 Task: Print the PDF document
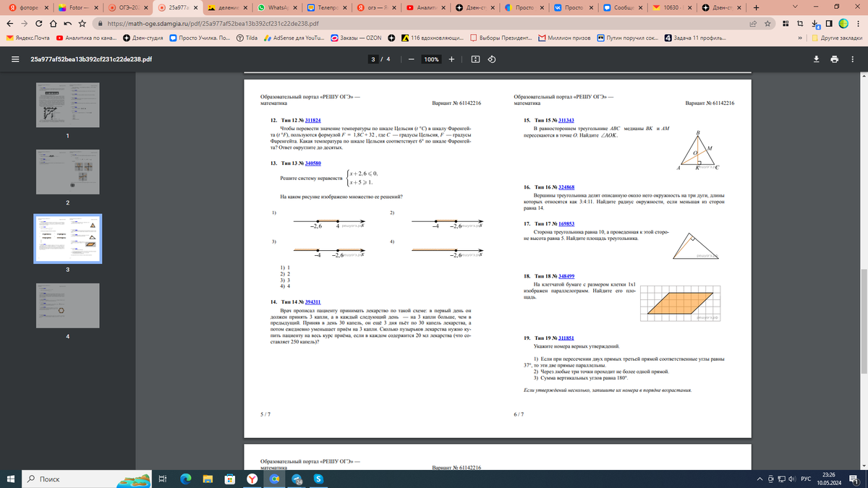pyautogui.click(x=835, y=59)
